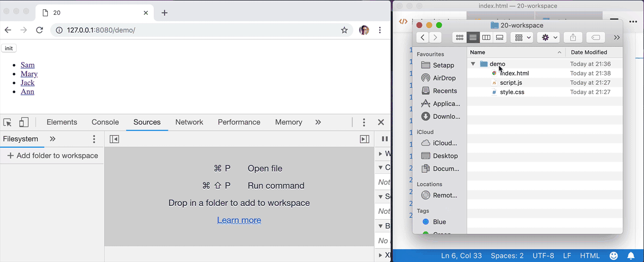Click Finder edit tags button
The height and width of the screenshot is (262, 644).
(x=595, y=37)
